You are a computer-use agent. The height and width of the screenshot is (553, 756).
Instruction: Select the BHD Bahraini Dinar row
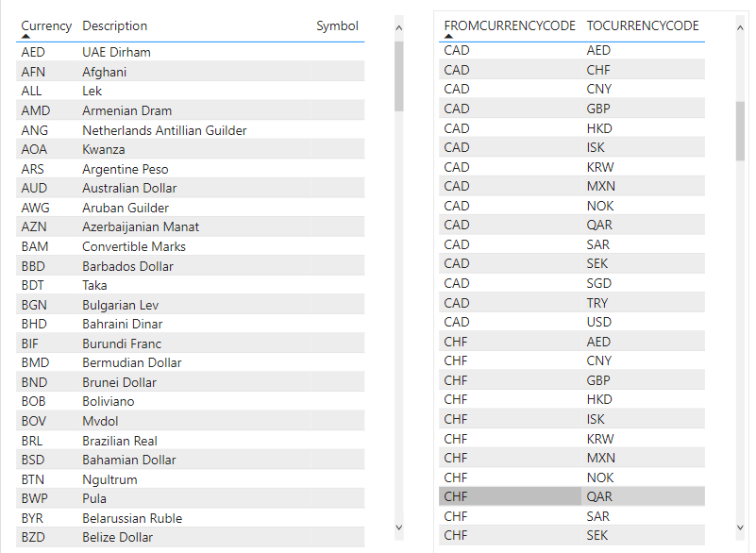point(142,324)
